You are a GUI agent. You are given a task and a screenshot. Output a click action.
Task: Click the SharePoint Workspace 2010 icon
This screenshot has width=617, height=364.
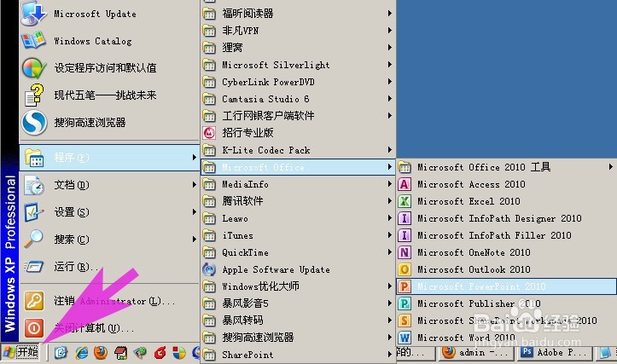pos(405,321)
